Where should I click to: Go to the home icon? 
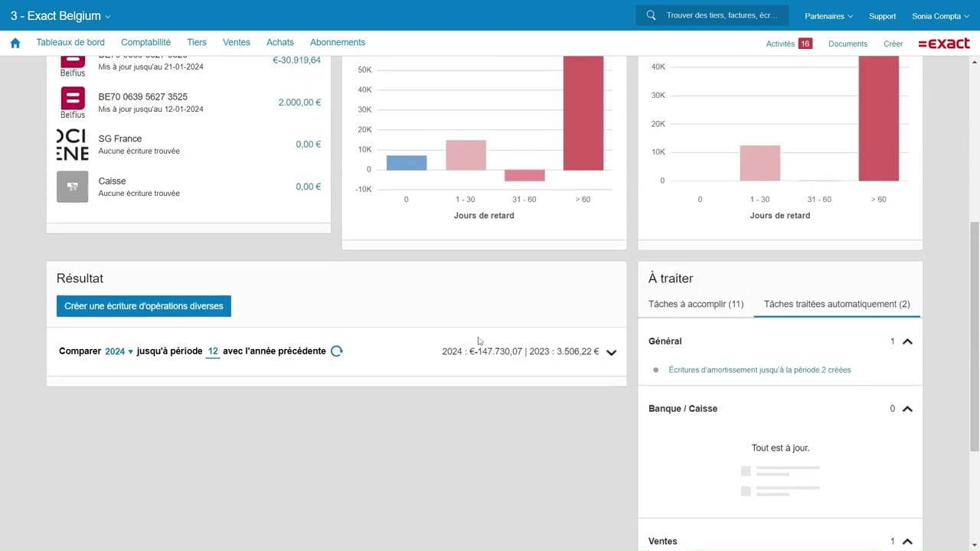pyautogui.click(x=15, y=43)
